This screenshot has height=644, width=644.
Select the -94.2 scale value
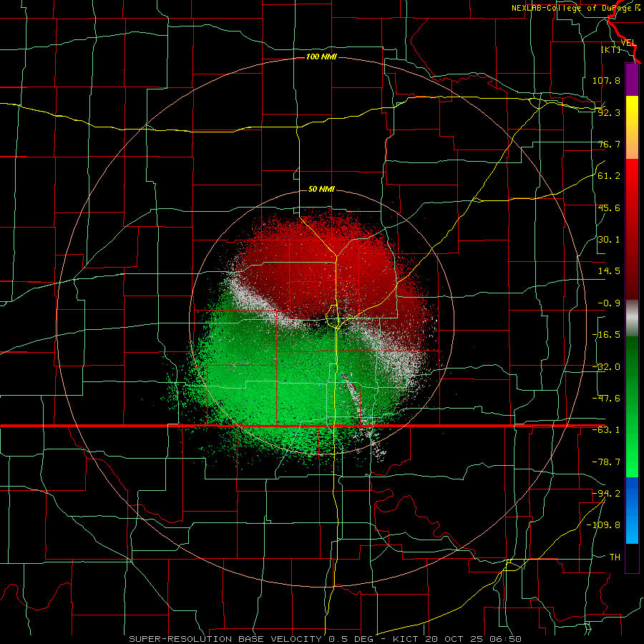tap(606, 493)
